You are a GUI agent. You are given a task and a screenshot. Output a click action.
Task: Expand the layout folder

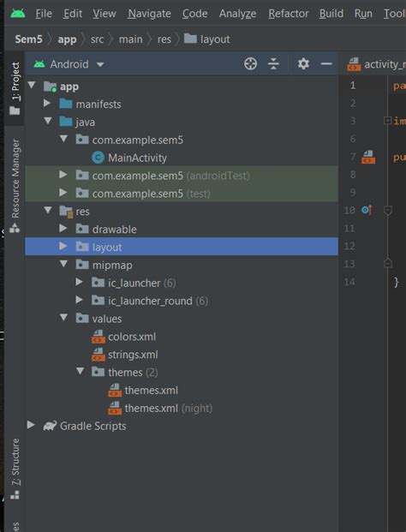[63, 246]
